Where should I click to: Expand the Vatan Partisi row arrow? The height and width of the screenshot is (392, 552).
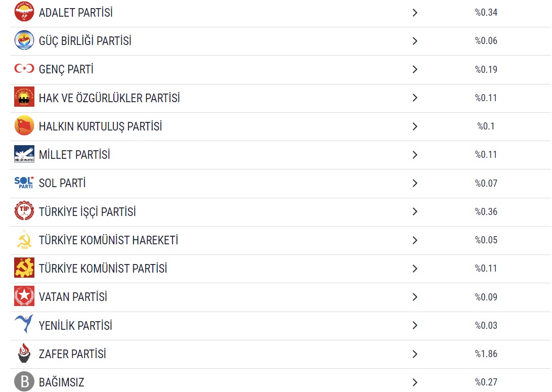415,297
